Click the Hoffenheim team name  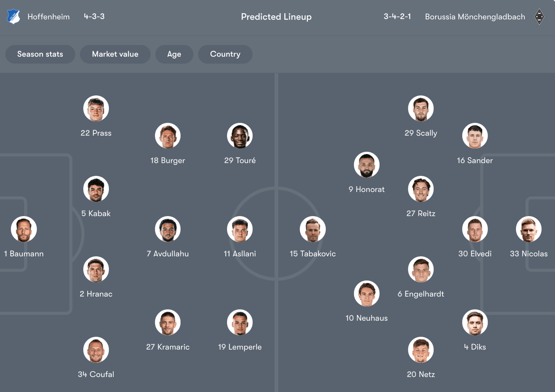pos(48,17)
